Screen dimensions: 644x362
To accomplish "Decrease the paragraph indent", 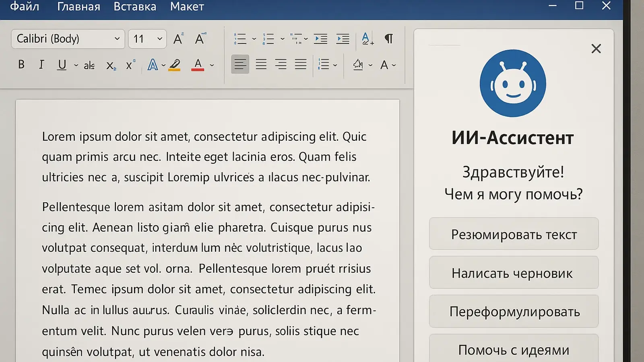I will tap(320, 39).
